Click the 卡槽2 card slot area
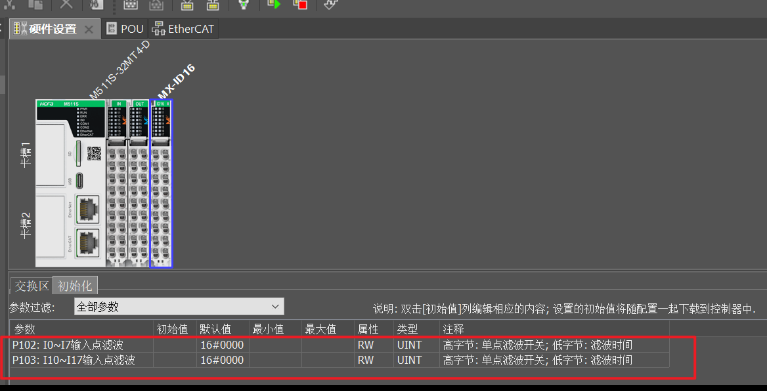767x391 pixels. tap(50, 226)
